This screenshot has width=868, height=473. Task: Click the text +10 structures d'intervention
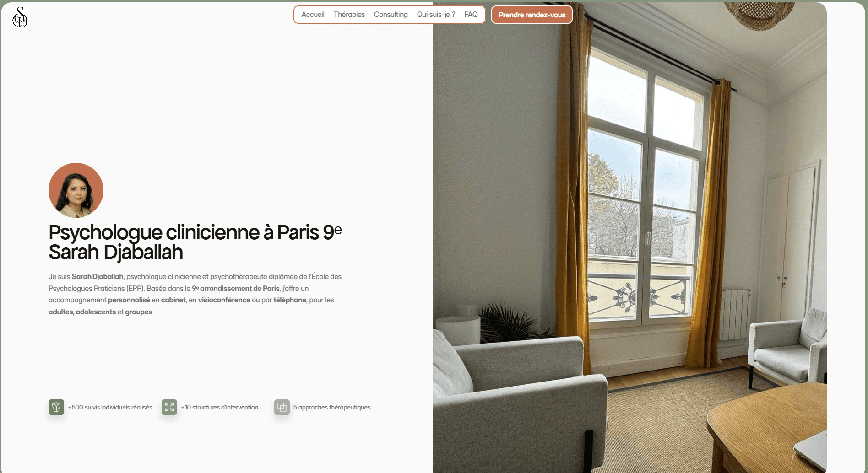pos(220,407)
